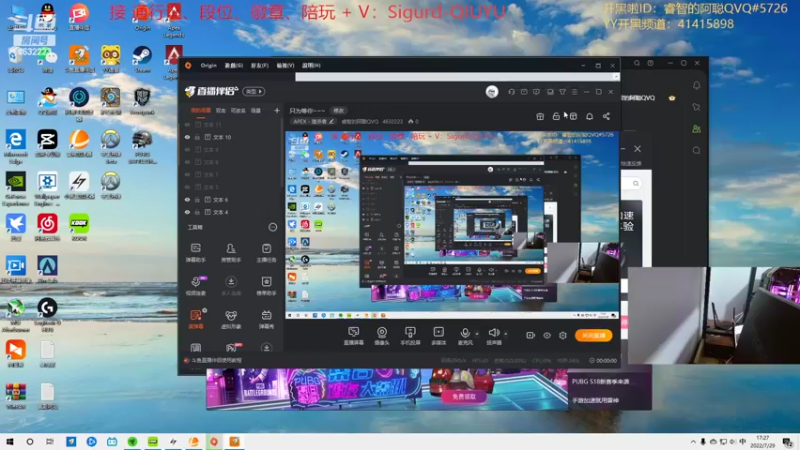Click the gift box icon above the preview
Viewport: 800px width, 450px height.
[540, 116]
